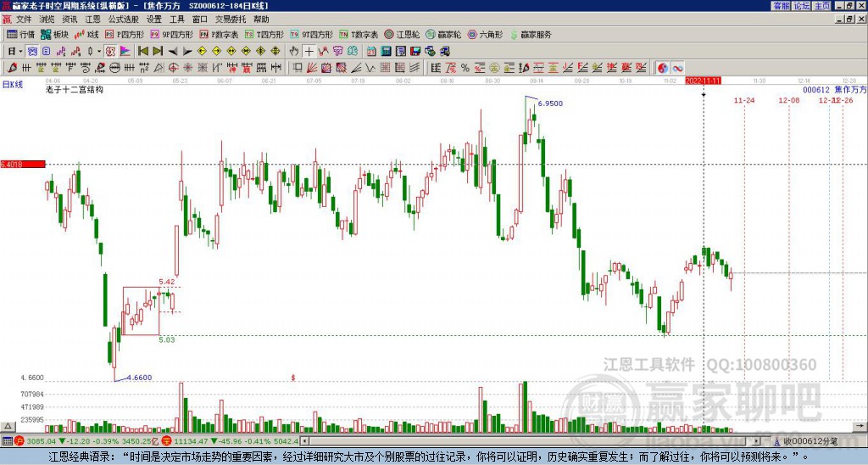Click the horizontal scrollbar left arrow
The width and height of the screenshot is (868, 465).
[304, 441]
